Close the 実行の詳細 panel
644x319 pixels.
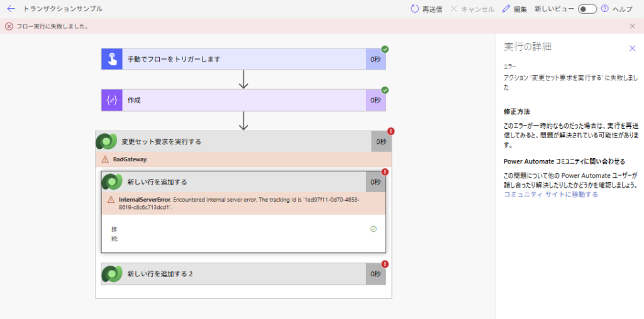pyautogui.click(x=632, y=48)
